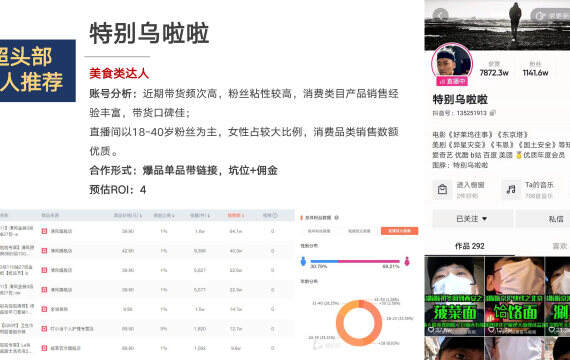Click the 预估ROI：4 line
Screen dimensions: 570x360
(x=118, y=190)
